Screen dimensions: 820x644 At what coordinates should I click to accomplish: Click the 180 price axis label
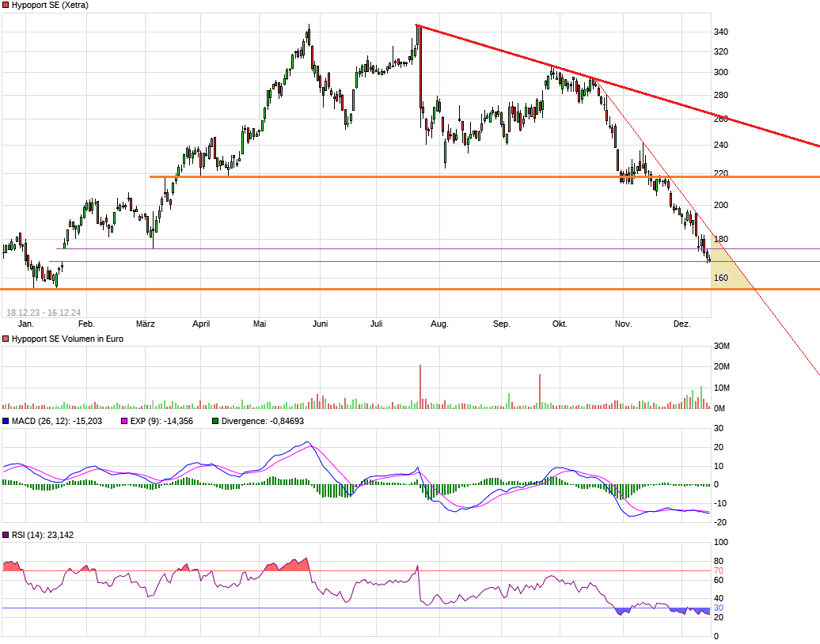click(721, 239)
